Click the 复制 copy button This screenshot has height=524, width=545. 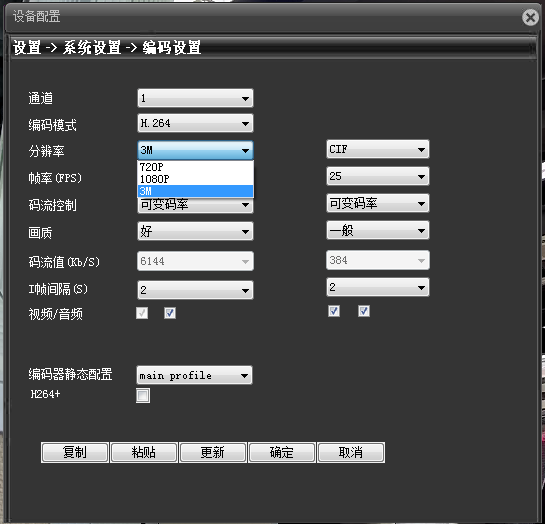point(75,452)
